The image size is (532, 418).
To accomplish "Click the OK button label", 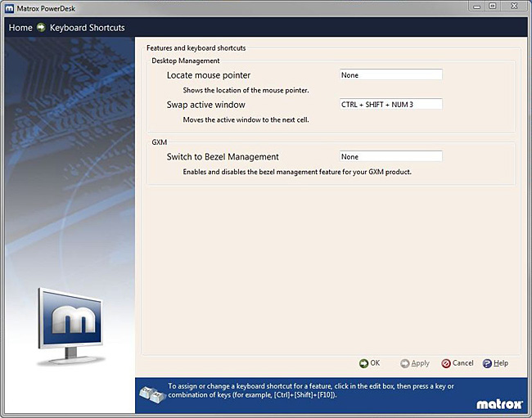I will (375, 363).
